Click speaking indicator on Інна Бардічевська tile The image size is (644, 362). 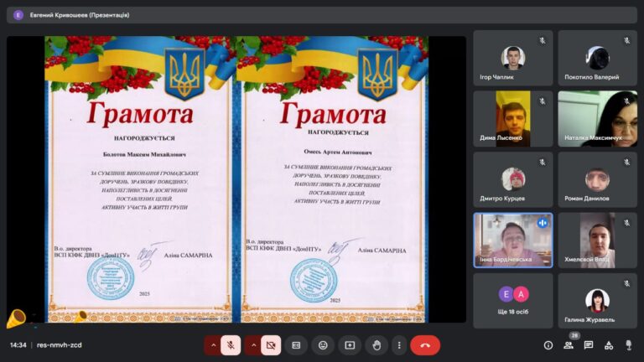(543, 223)
